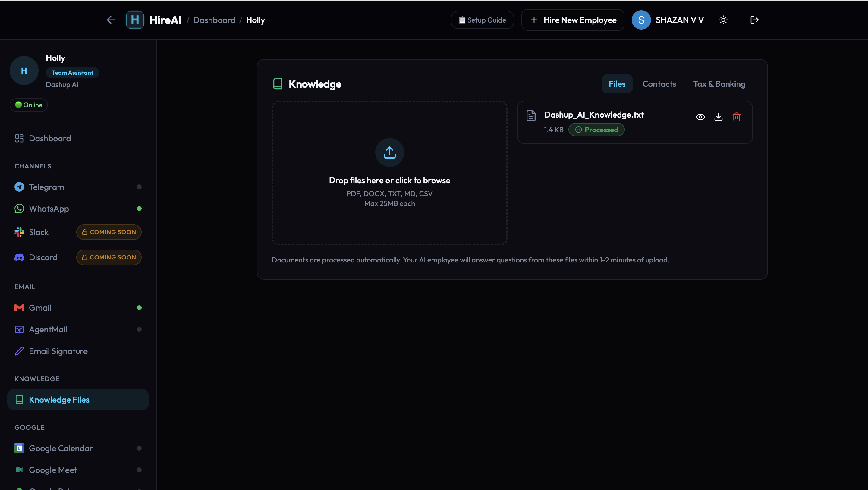Image resolution: width=868 pixels, height=490 pixels.
Task: Select the Files tab
Action: pos(617,84)
